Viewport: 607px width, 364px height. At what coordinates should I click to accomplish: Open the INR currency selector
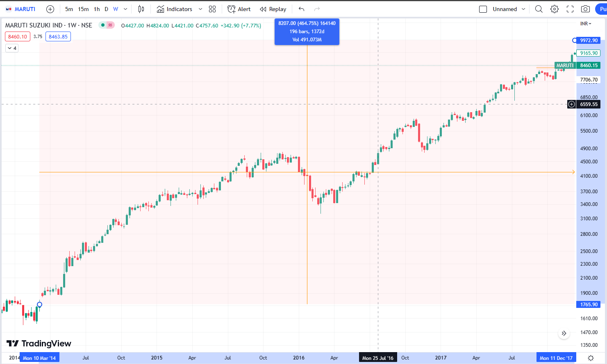(586, 24)
